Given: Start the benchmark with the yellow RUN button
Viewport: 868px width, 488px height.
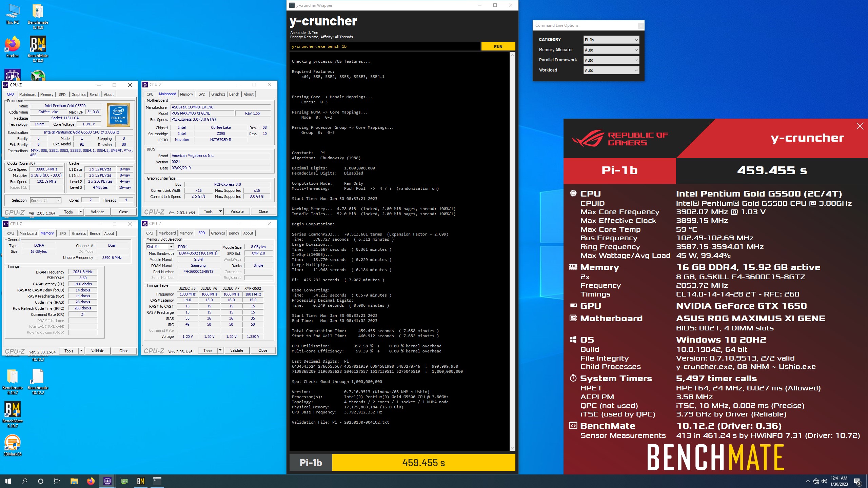Looking at the screenshot, I should [498, 46].
